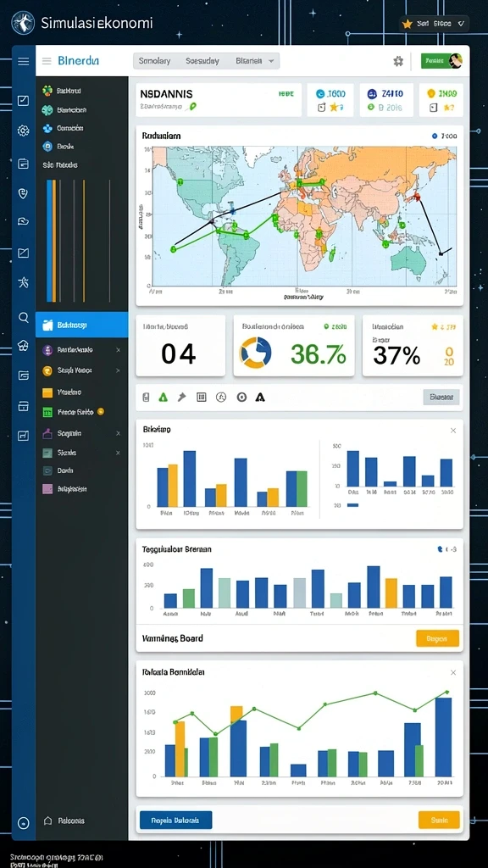Click the hamburger menu in the left rail
The height and width of the screenshot is (868, 488).
coord(23,61)
